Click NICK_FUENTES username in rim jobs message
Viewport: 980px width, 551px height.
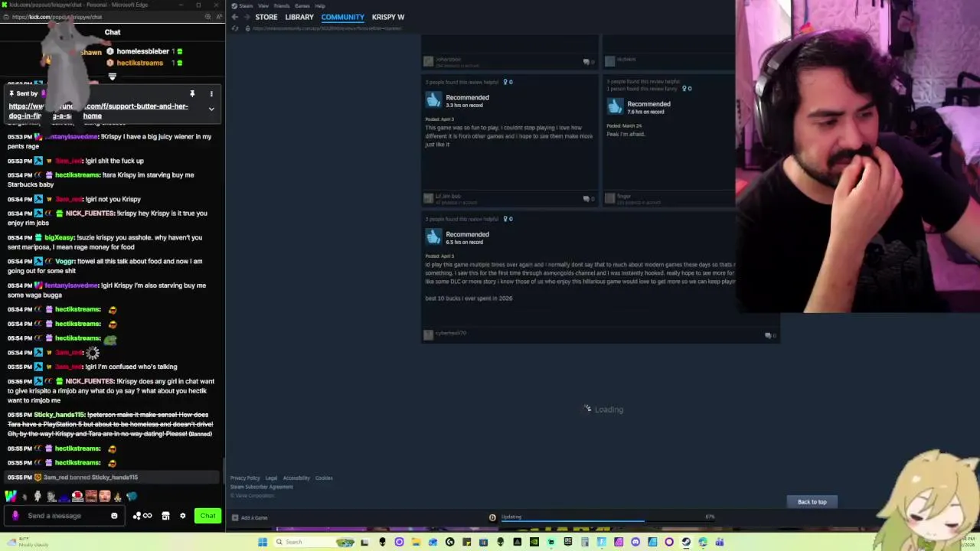[90, 214]
